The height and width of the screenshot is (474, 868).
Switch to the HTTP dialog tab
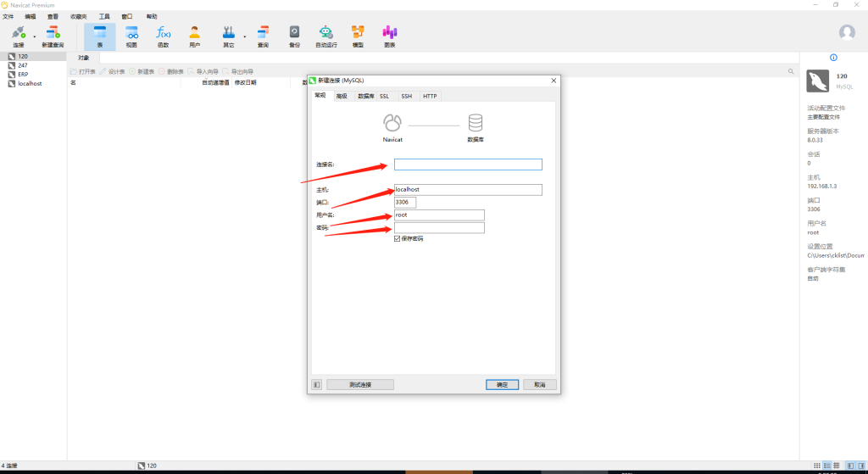(x=430, y=97)
